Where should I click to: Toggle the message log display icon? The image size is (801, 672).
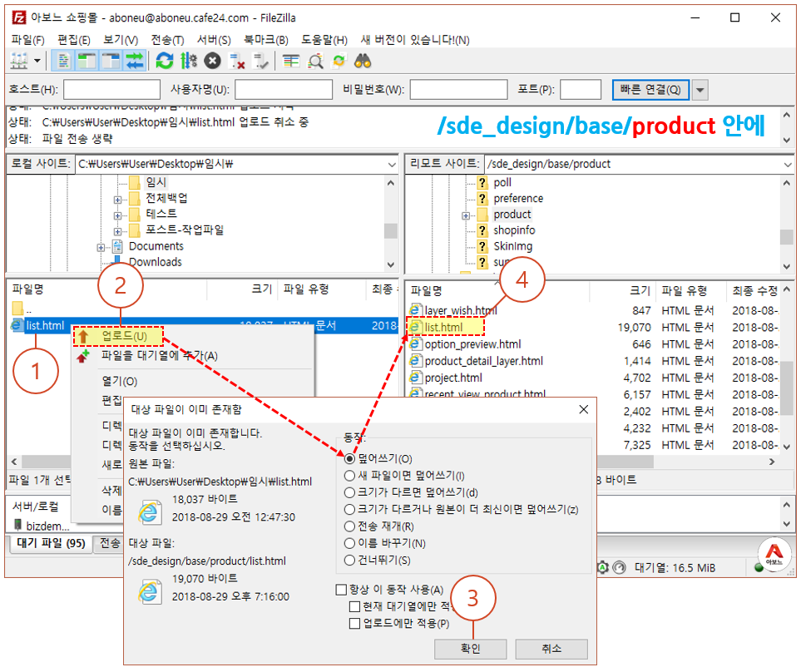pyautogui.click(x=63, y=62)
